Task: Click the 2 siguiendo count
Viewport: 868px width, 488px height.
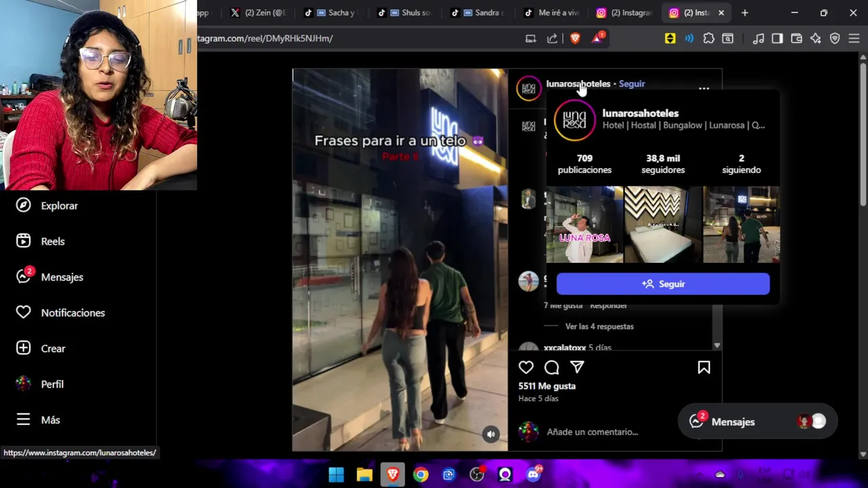Action: tap(741, 164)
